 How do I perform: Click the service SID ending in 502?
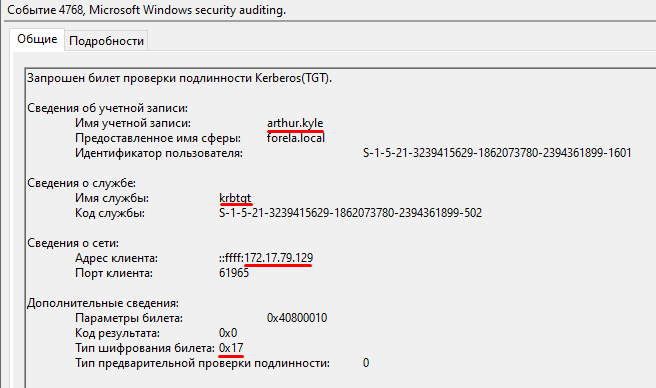(351, 213)
